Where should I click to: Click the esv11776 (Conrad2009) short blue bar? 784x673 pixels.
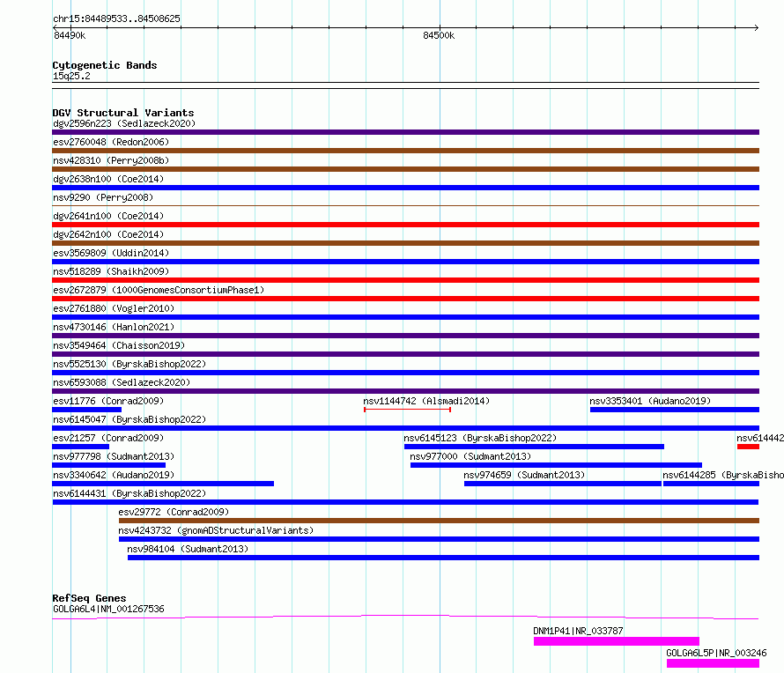86,410
